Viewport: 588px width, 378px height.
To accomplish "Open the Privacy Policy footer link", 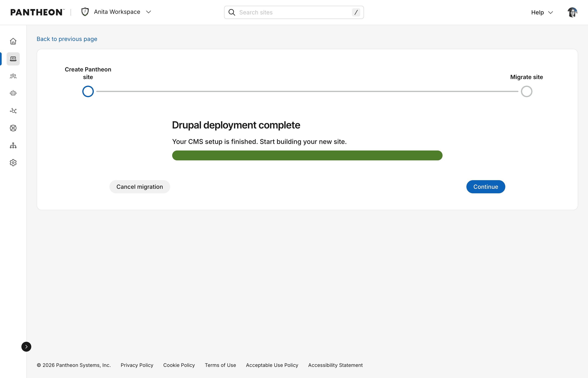I will tap(137, 365).
